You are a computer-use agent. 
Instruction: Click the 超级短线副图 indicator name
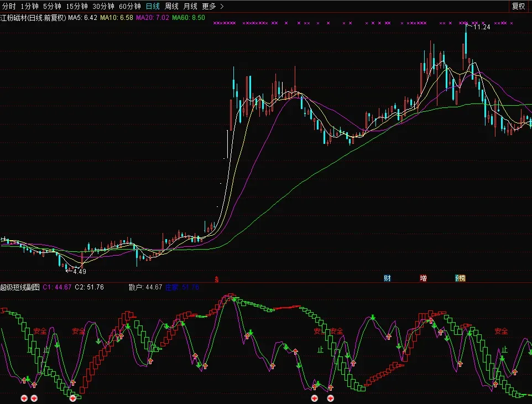20,287
